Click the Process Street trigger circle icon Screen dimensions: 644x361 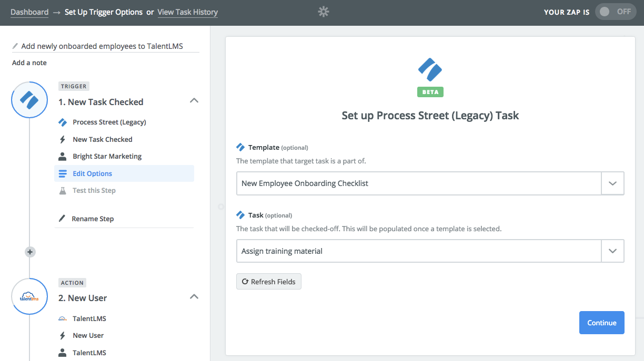(29, 100)
